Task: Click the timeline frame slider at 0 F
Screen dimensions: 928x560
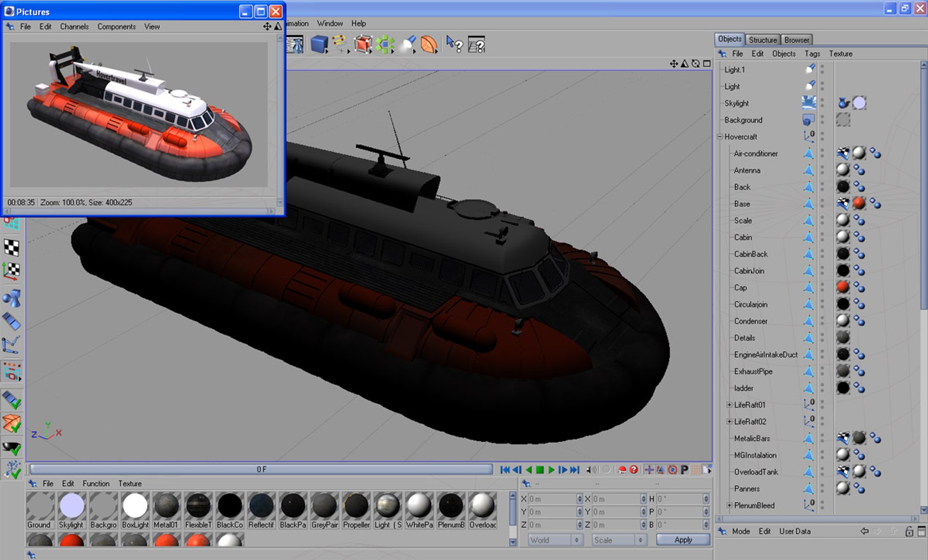Action: tap(261, 469)
